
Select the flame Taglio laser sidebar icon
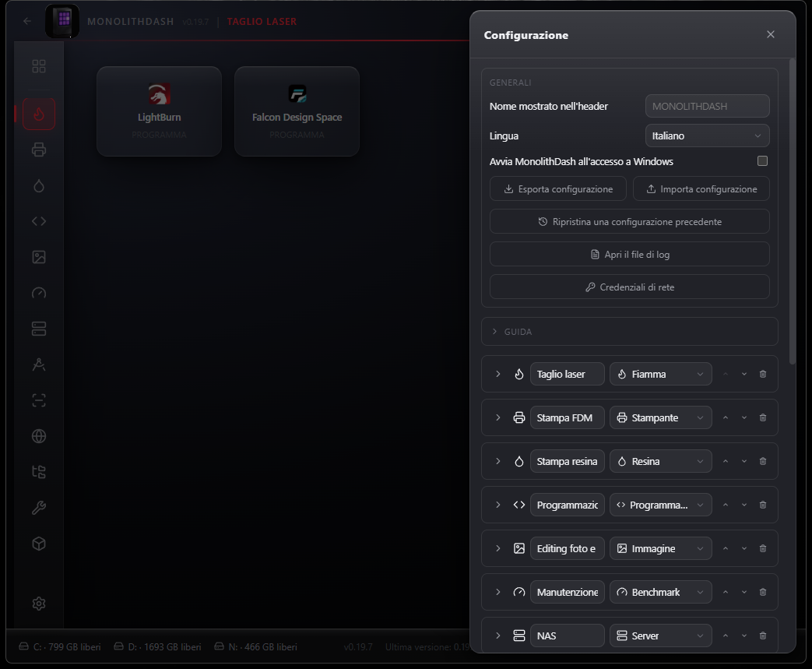[x=39, y=114]
